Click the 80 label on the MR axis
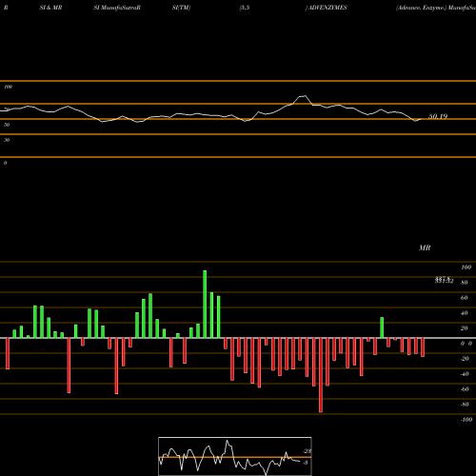 pyautogui.click(x=465, y=283)
